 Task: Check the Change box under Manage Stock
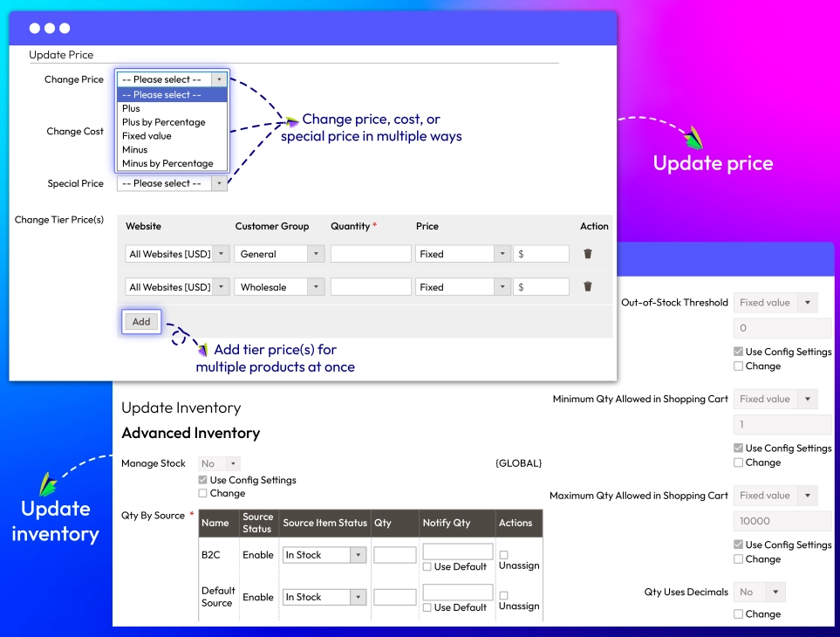[203, 493]
